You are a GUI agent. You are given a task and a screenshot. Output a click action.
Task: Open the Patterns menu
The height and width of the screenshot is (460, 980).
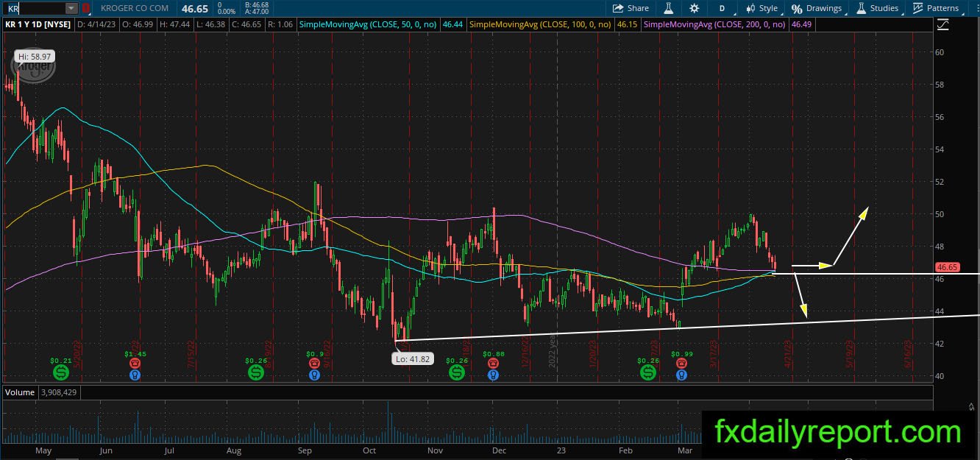click(936, 8)
